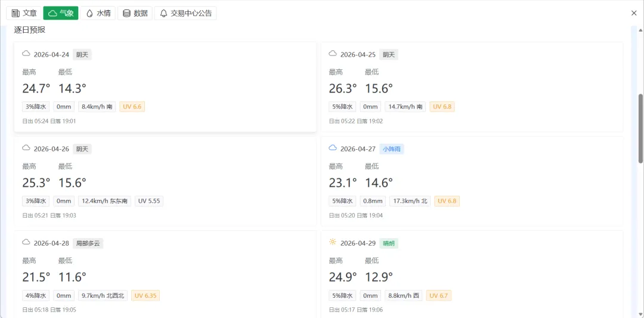Click the cloud icon on 2026-04-24 card
Image resolution: width=644 pixels, height=318 pixels.
click(x=26, y=54)
